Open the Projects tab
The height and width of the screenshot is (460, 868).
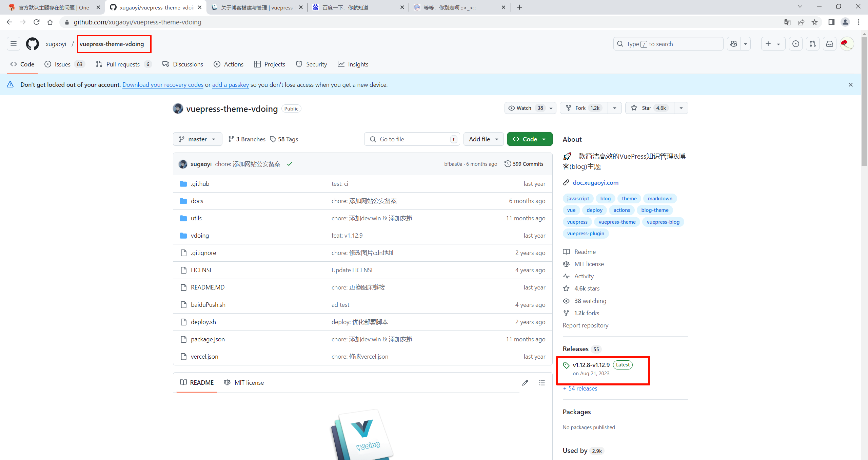coord(270,64)
